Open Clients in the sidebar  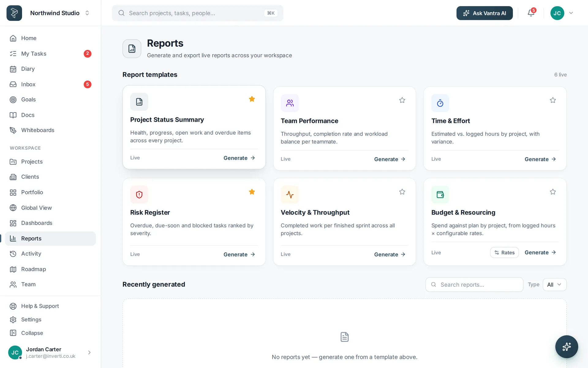point(51,177)
